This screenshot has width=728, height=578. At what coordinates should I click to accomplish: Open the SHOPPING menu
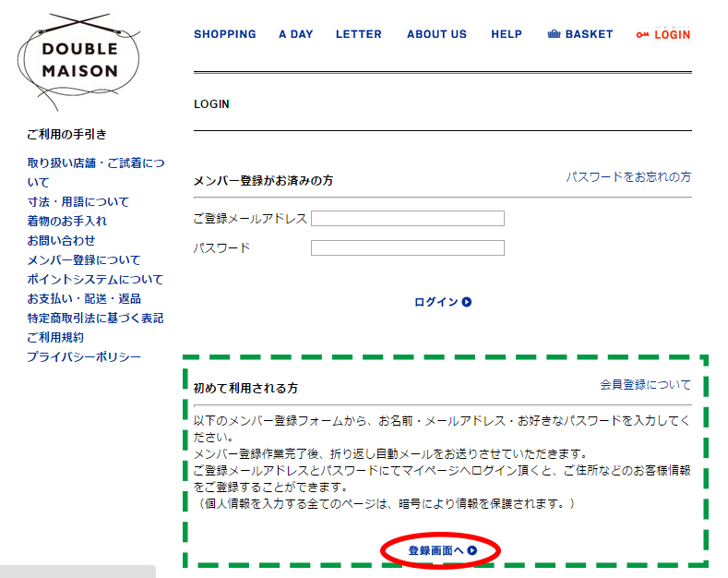tap(225, 34)
